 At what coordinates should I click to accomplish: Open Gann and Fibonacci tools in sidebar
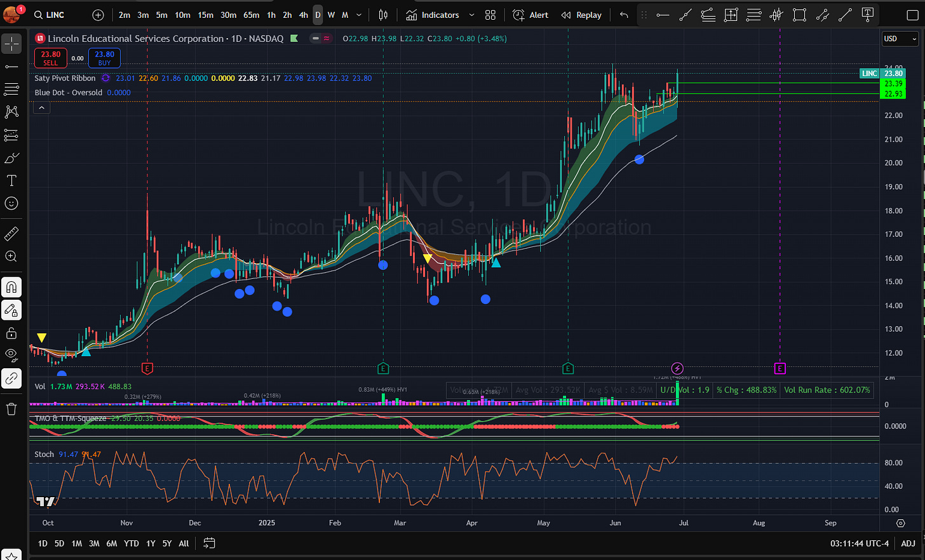tap(11, 89)
